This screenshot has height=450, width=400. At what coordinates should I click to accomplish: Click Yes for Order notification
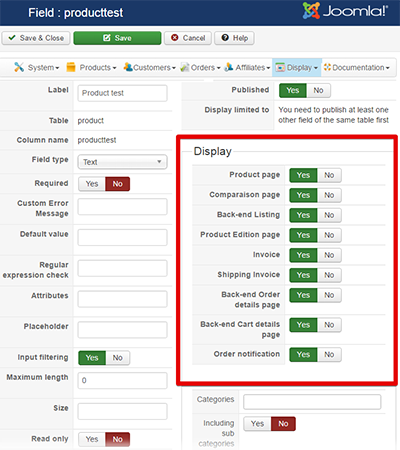303,354
